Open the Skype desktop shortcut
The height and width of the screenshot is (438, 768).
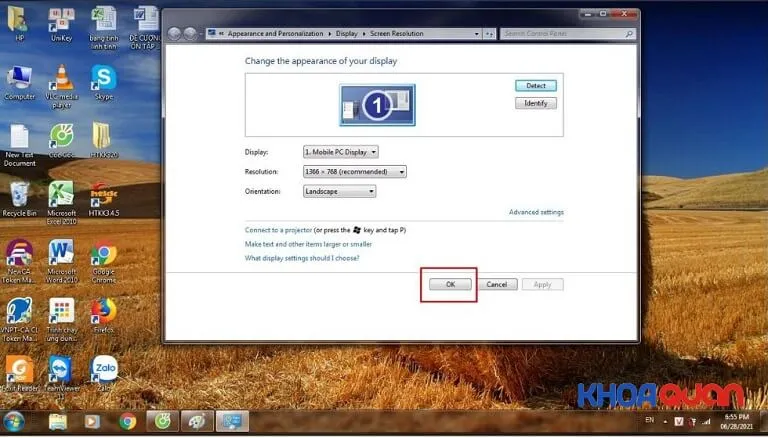pyautogui.click(x=103, y=78)
